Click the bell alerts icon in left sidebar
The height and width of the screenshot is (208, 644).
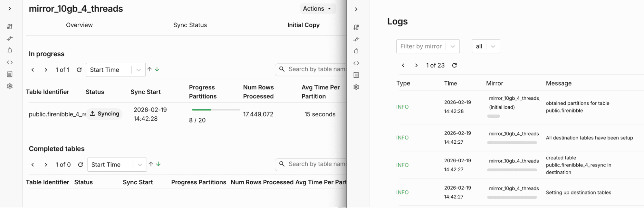pyautogui.click(x=10, y=50)
